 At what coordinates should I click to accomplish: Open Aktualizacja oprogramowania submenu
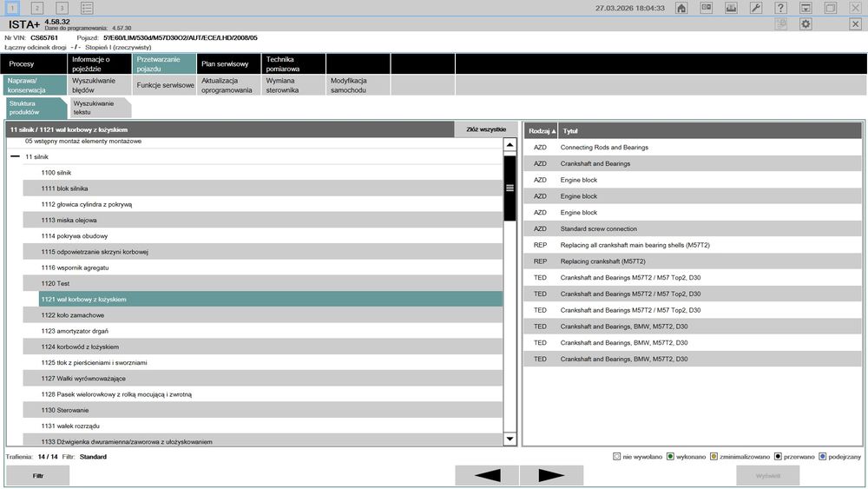click(228, 85)
